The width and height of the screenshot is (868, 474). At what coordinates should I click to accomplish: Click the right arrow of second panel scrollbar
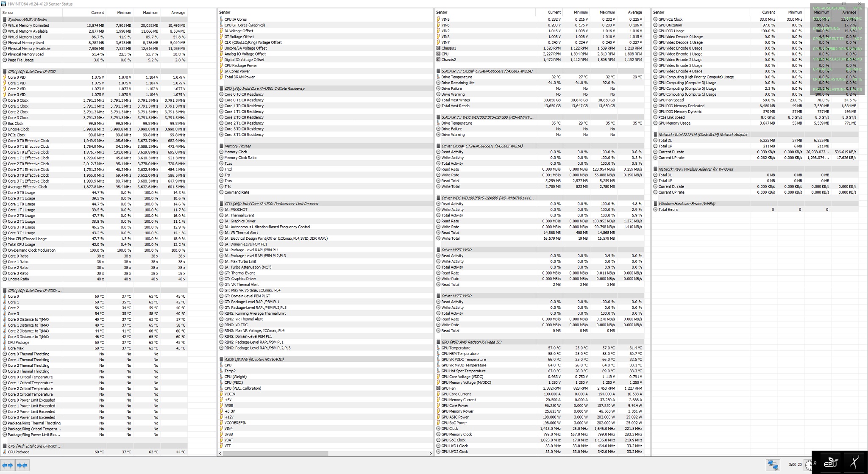click(x=431, y=453)
